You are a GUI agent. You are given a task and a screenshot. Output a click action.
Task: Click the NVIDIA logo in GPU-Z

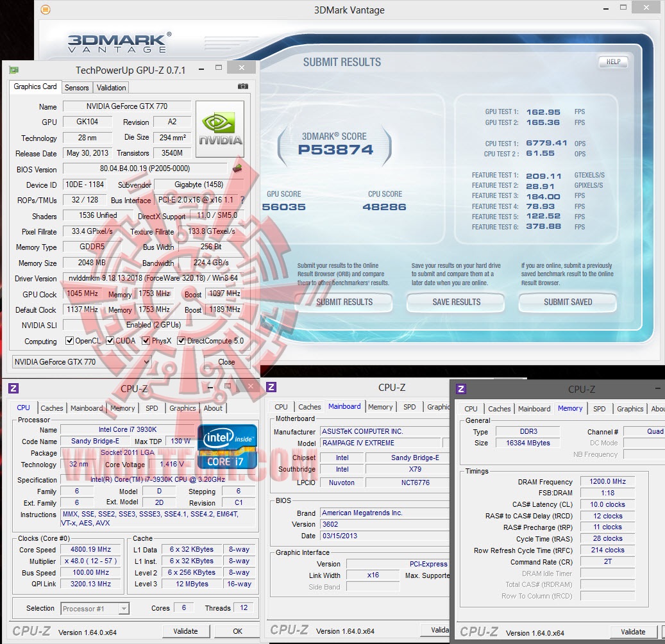(x=220, y=129)
